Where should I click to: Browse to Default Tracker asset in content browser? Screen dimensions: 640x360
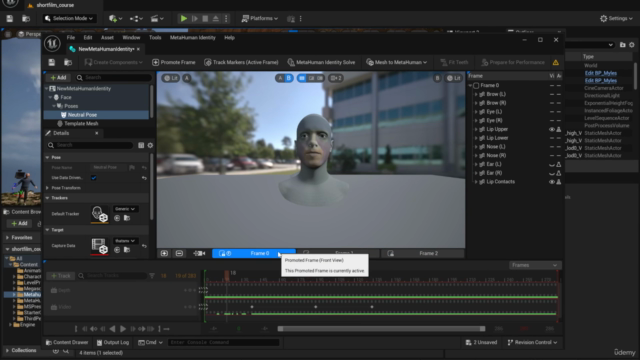[x=127, y=218]
